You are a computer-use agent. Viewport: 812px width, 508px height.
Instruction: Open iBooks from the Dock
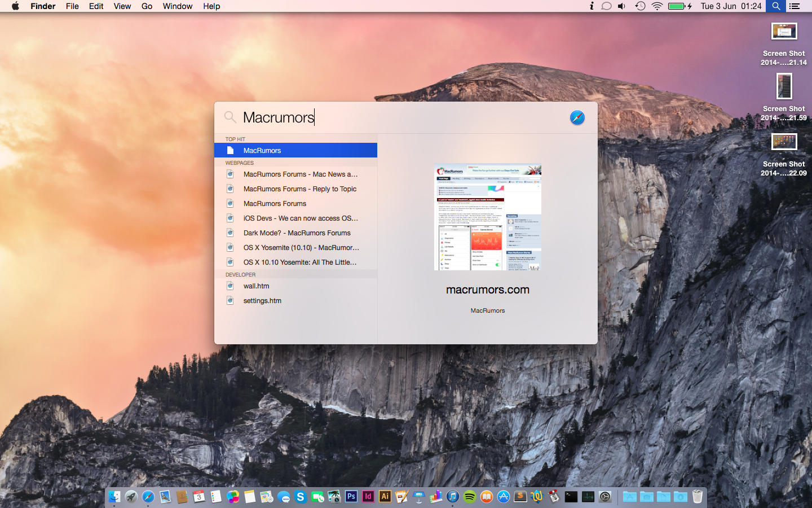point(487,497)
